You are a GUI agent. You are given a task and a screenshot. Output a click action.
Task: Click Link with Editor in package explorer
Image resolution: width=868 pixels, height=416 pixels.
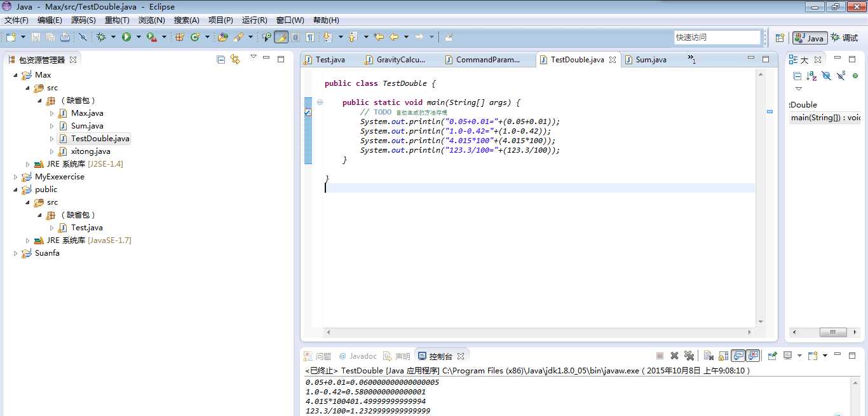pos(235,59)
